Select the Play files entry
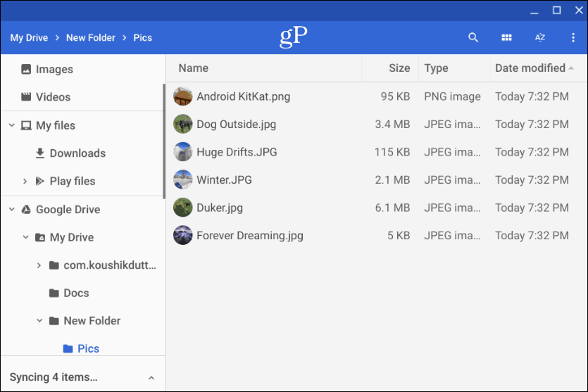 point(82,181)
